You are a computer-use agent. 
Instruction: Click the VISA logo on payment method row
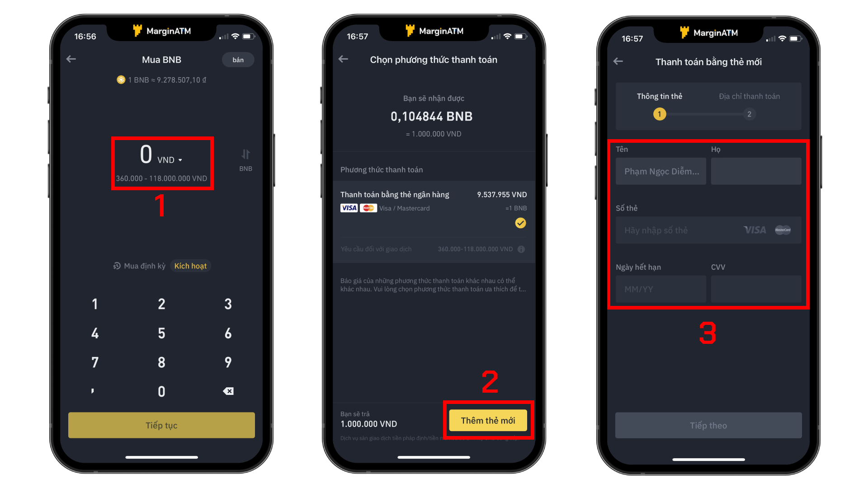(x=349, y=207)
